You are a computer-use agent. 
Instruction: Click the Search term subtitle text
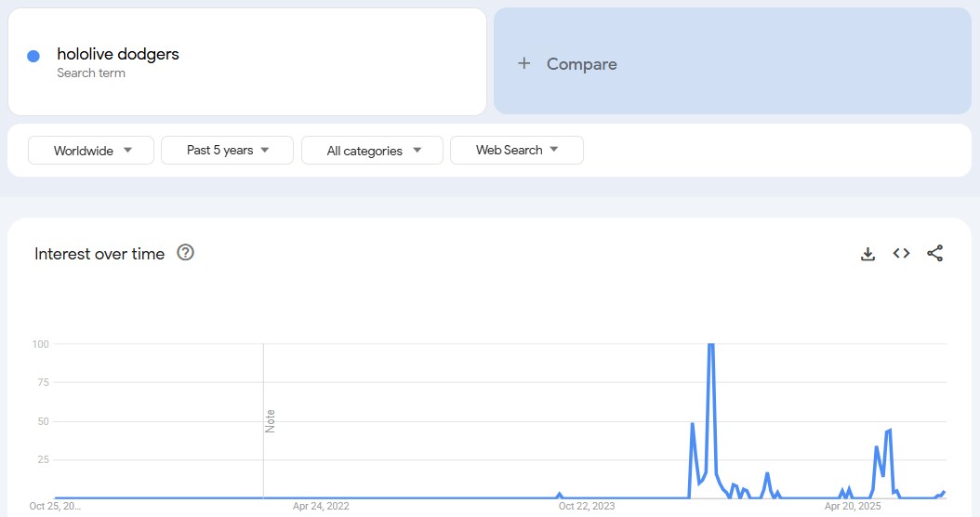[x=91, y=73]
